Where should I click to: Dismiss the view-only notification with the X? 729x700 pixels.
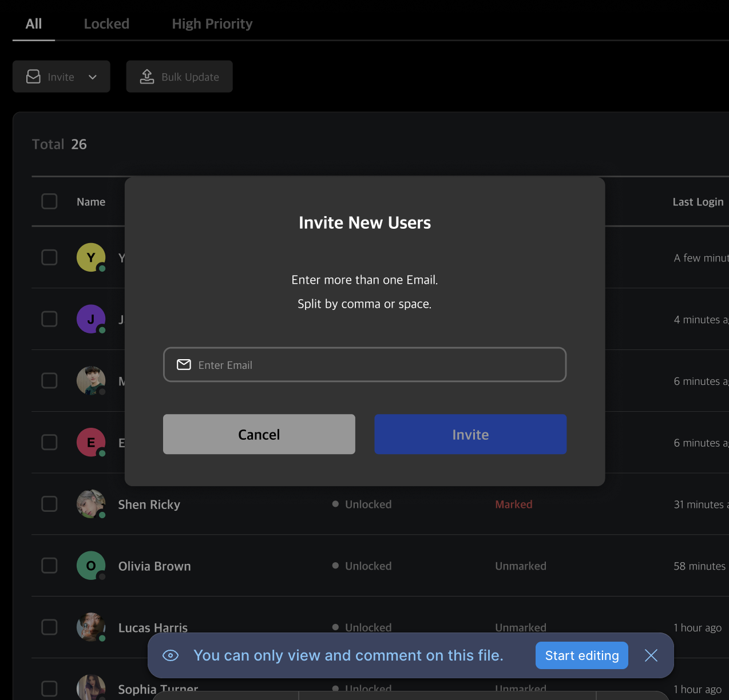pyautogui.click(x=651, y=655)
